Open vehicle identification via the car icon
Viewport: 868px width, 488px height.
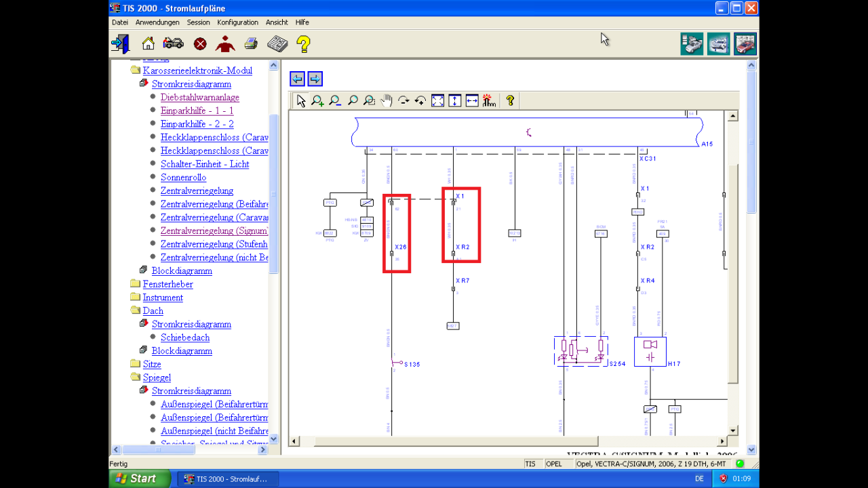click(x=173, y=43)
